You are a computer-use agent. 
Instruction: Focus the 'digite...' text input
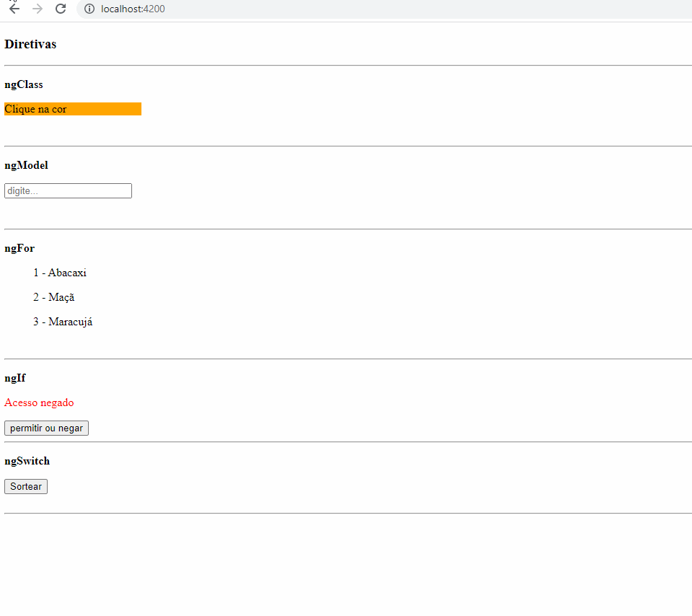coord(68,190)
